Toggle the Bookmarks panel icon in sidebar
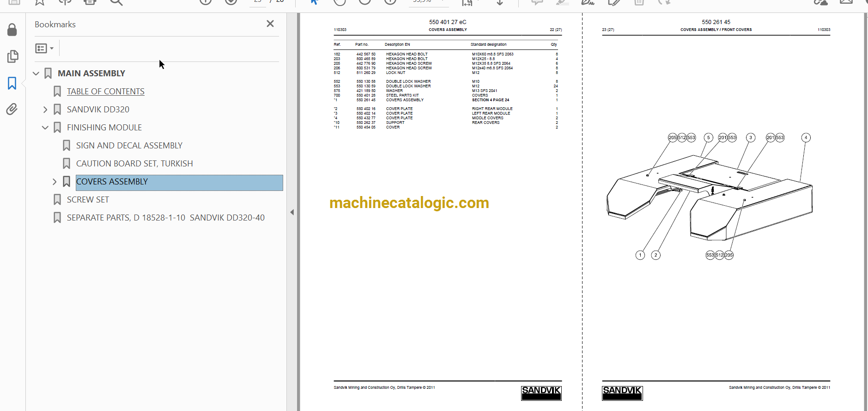Screen dimensions: 868x411 click(x=12, y=83)
